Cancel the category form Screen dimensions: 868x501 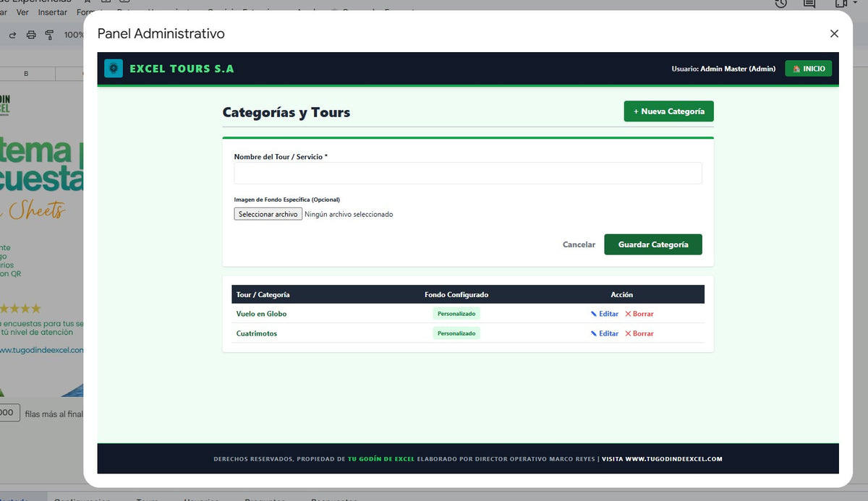point(579,244)
